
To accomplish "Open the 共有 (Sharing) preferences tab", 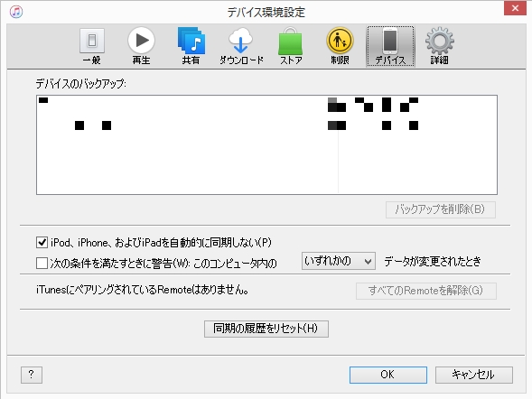I will (191, 46).
